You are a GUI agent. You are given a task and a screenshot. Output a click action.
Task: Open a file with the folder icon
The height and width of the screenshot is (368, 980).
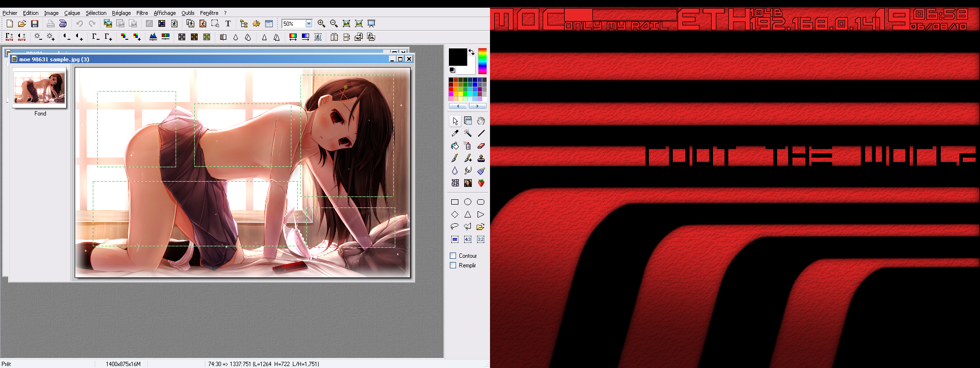(x=22, y=23)
